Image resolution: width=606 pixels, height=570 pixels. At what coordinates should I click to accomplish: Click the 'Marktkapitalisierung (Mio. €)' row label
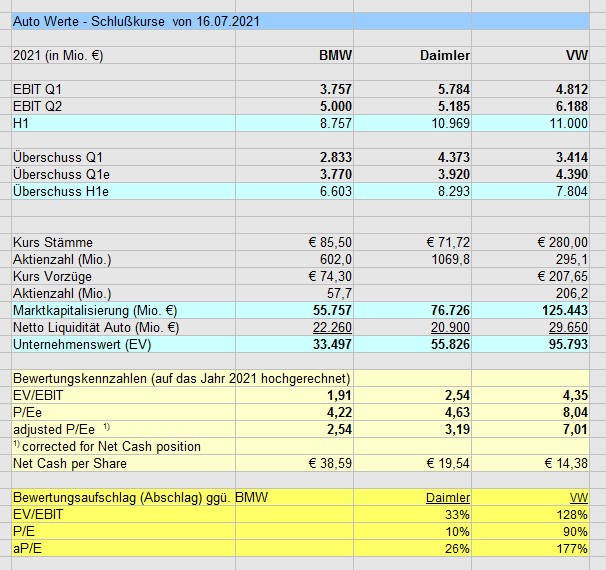[x=95, y=310]
